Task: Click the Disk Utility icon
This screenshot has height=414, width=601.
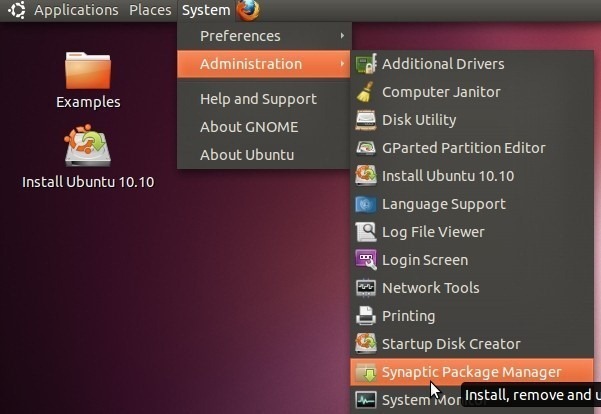Action: 366,120
